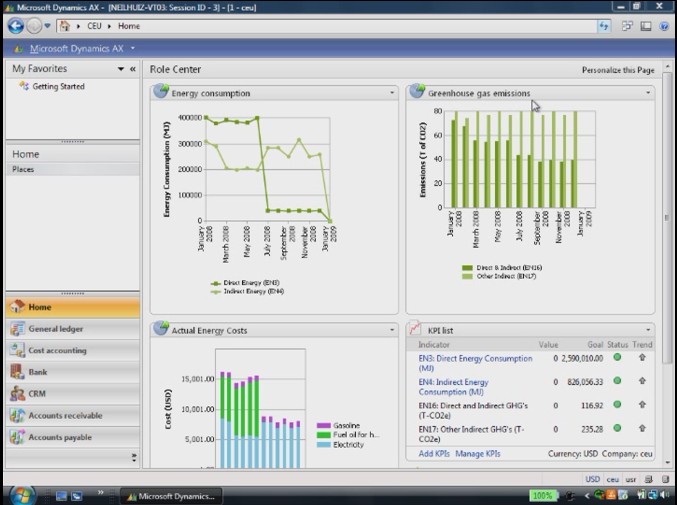This screenshot has height=505, width=677.
Task: Click usr in the status bar
Action: [x=631, y=479]
